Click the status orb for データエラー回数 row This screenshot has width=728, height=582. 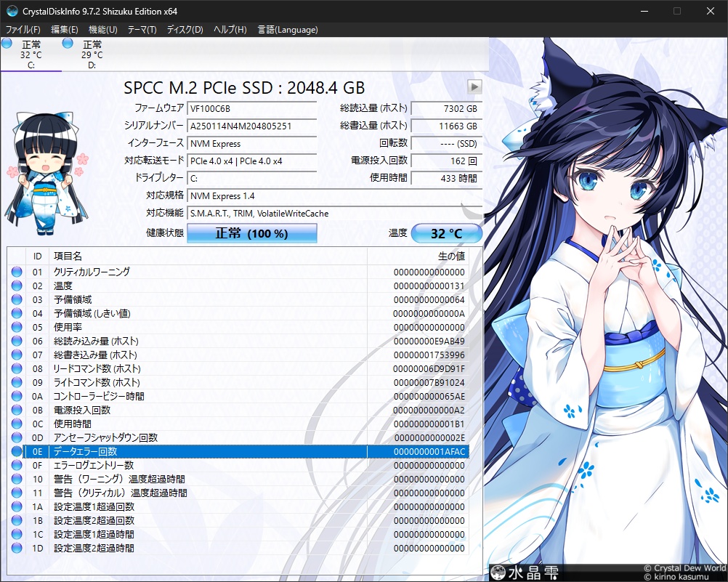(17, 452)
